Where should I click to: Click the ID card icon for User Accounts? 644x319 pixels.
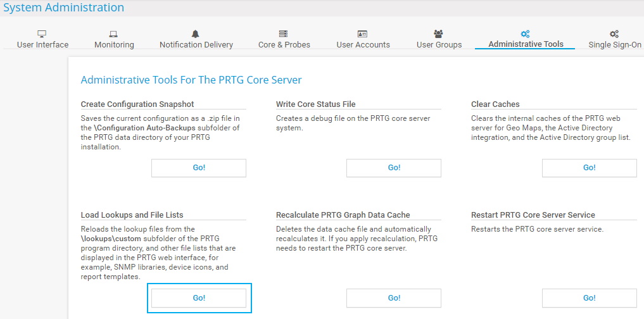[x=363, y=34]
